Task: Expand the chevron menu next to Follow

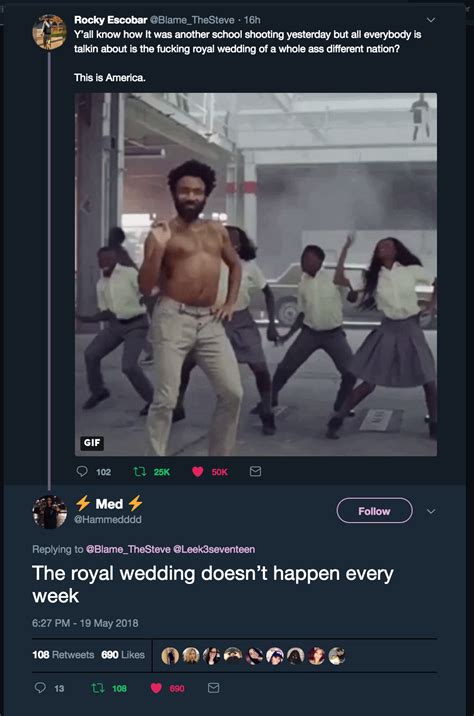Action: (x=431, y=511)
